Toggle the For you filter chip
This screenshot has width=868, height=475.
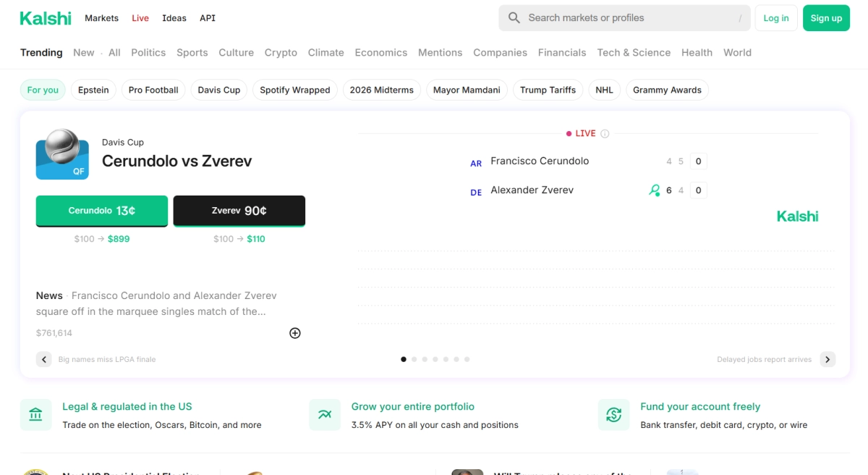coord(43,90)
